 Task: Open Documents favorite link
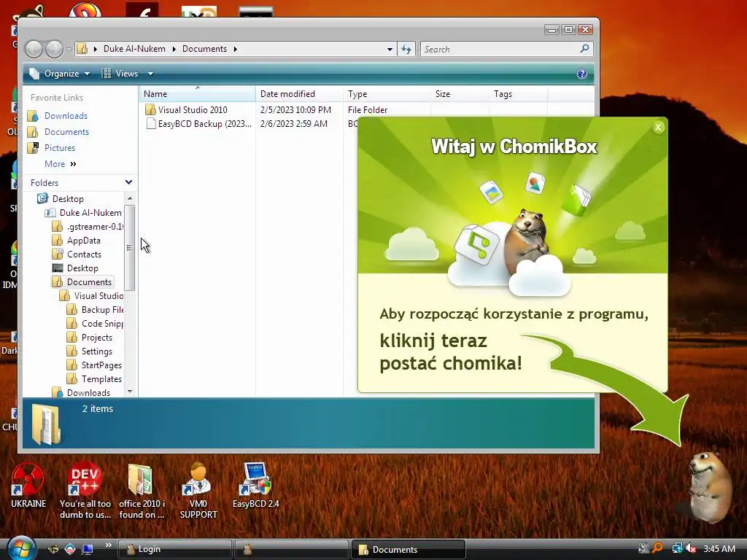click(58, 132)
